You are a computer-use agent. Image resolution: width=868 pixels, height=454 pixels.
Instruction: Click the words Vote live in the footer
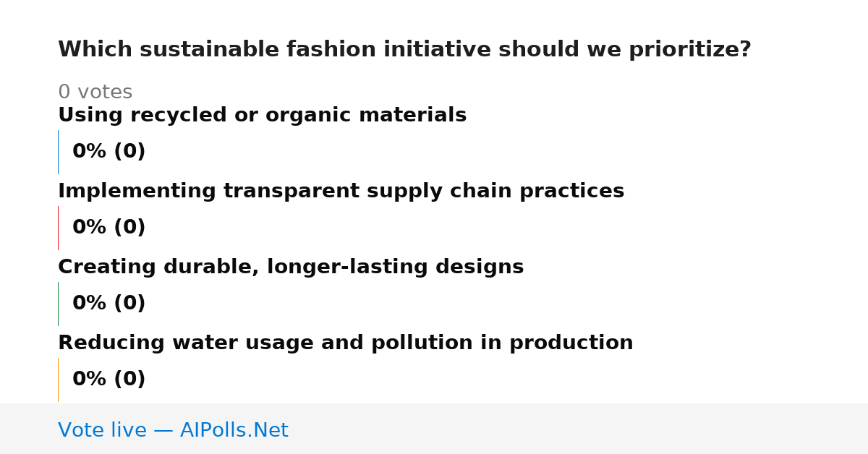coord(102,430)
